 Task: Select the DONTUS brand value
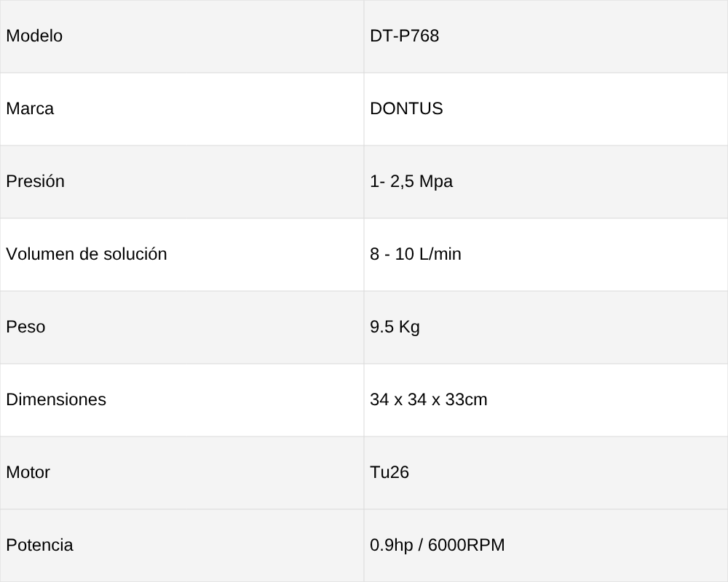pos(406,109)
